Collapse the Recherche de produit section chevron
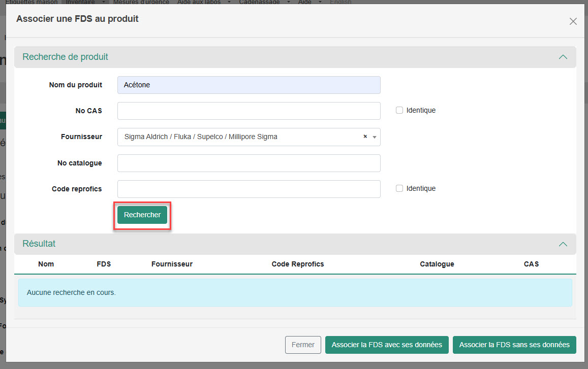Viewport: 588px width, 369px height. tap(563, 57)
